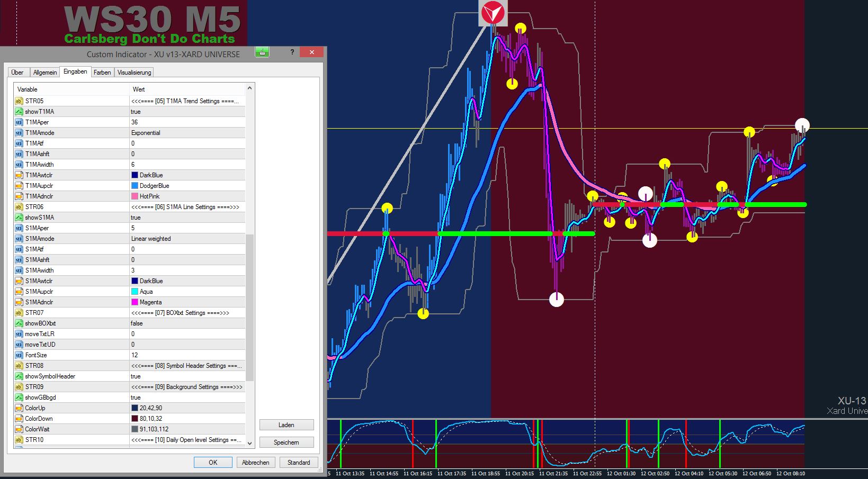Switch to the Über tab
The height and width of the screenshot is (479, 868).
click(17, 73)
